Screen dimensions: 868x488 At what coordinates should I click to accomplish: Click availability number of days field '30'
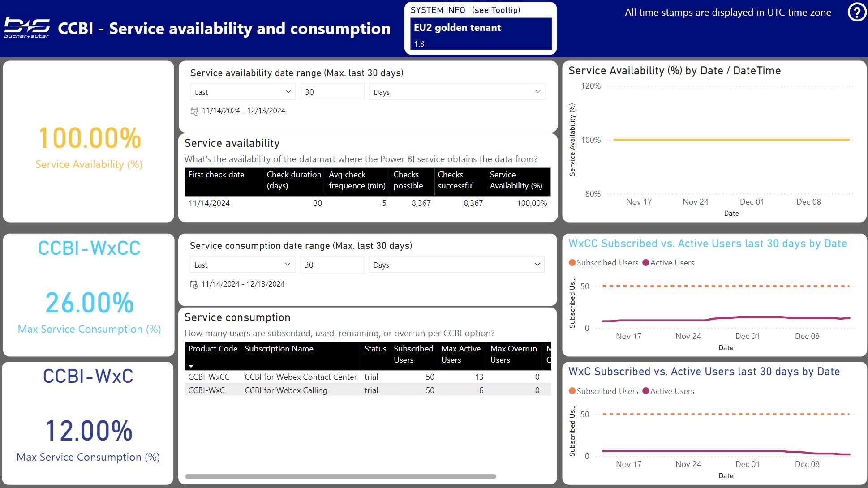pos(332,92)
